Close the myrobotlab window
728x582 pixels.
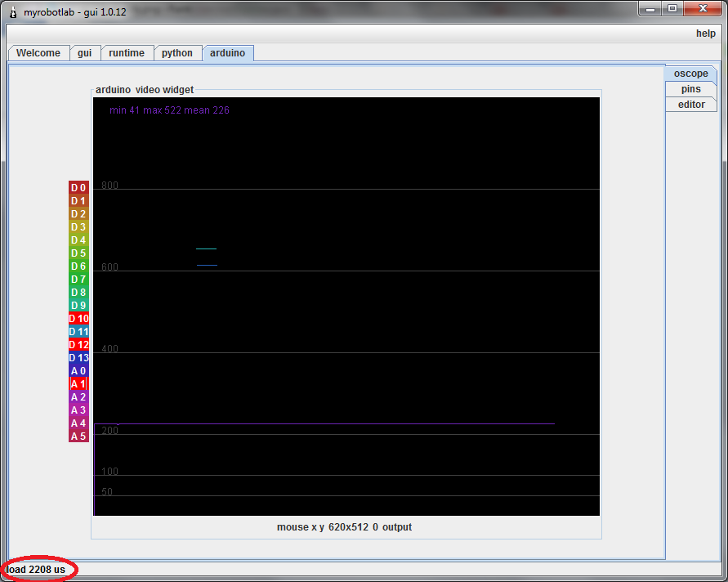[x=703, y=8]
